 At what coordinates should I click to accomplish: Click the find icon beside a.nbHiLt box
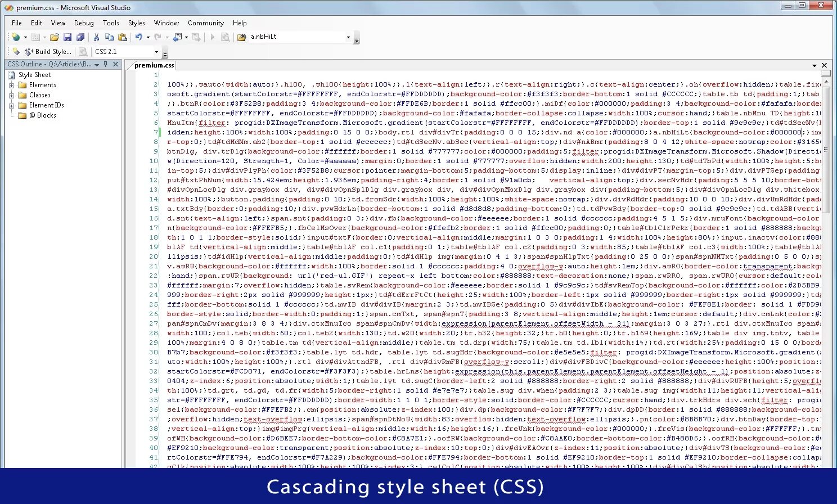tap(241, 37)
